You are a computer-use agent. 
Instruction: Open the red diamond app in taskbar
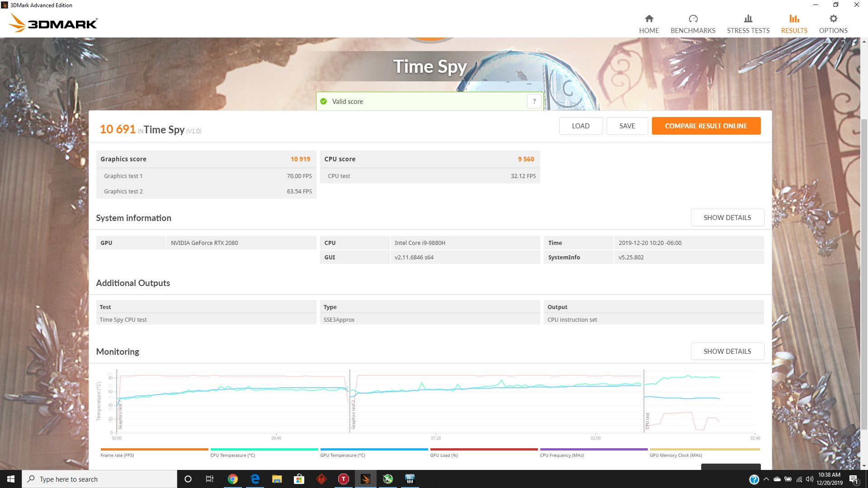coord(321,479)
